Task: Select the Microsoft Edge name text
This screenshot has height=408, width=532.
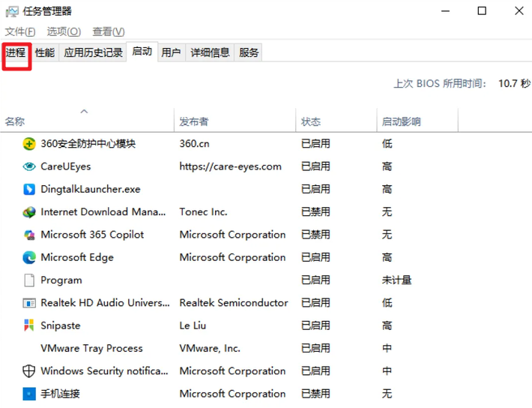Action: point(77,257)
